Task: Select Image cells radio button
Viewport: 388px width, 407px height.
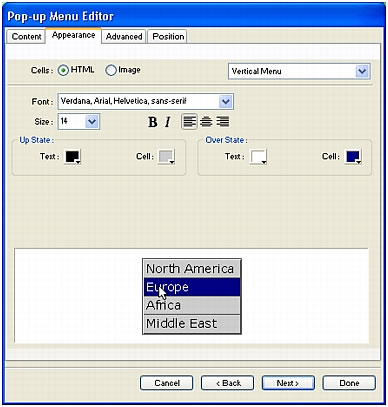Action: (111, 70)
